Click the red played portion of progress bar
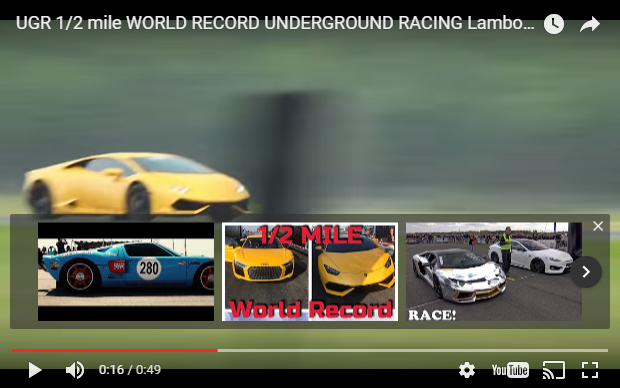The height and width of the screenshot is (388, 620). point(115,350)
